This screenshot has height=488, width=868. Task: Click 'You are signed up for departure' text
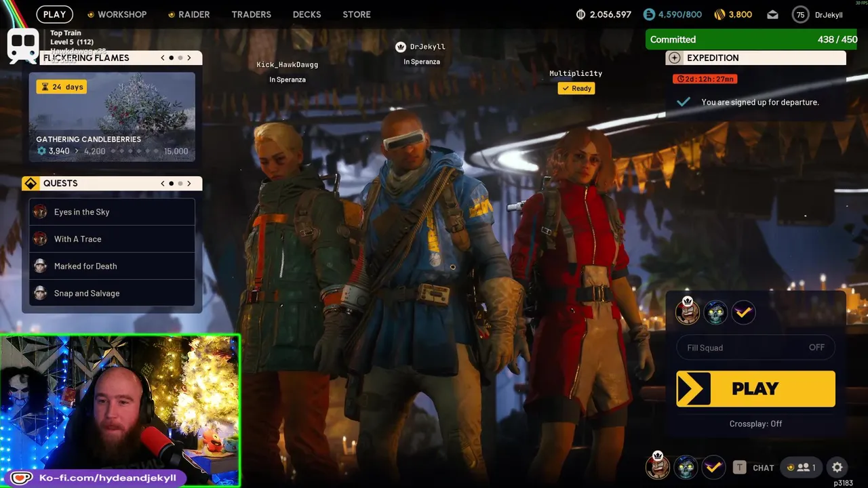click(760, 102)
